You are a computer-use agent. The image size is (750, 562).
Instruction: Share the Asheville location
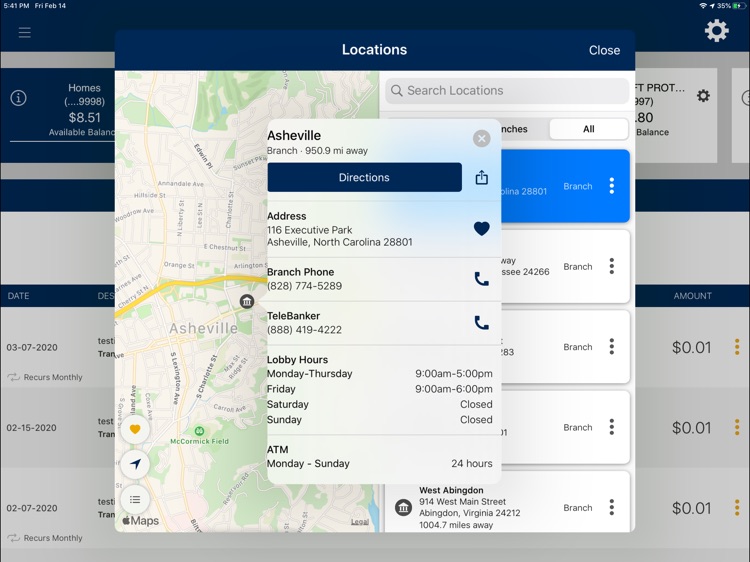(481, 177)
